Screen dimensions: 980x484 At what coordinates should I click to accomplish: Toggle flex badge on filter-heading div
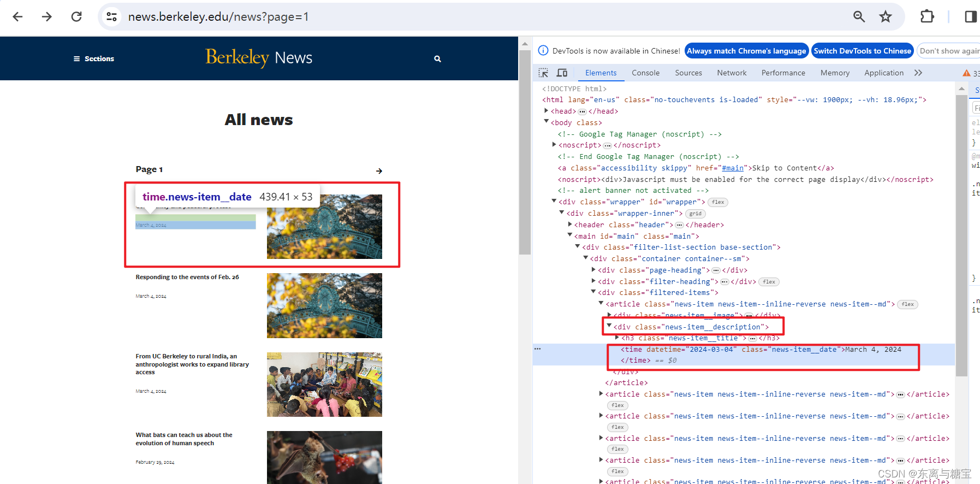(769, 282)
